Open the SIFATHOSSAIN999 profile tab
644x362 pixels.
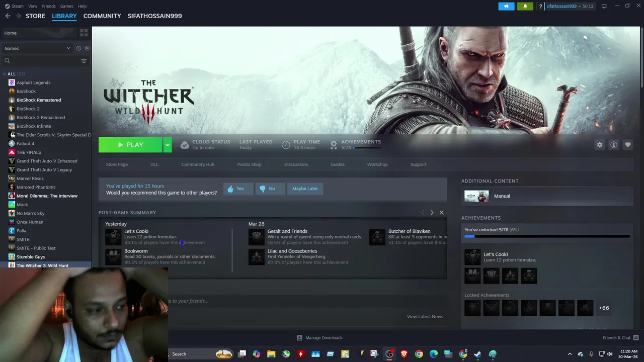pyautogui.click(x=154, y=16)
